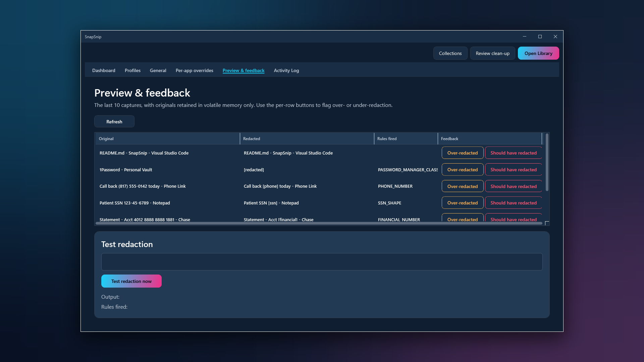Screen dimensions: 644x362
Task: Select original text '1Password - Personal Vault'
Action: [x=126, y=170]
